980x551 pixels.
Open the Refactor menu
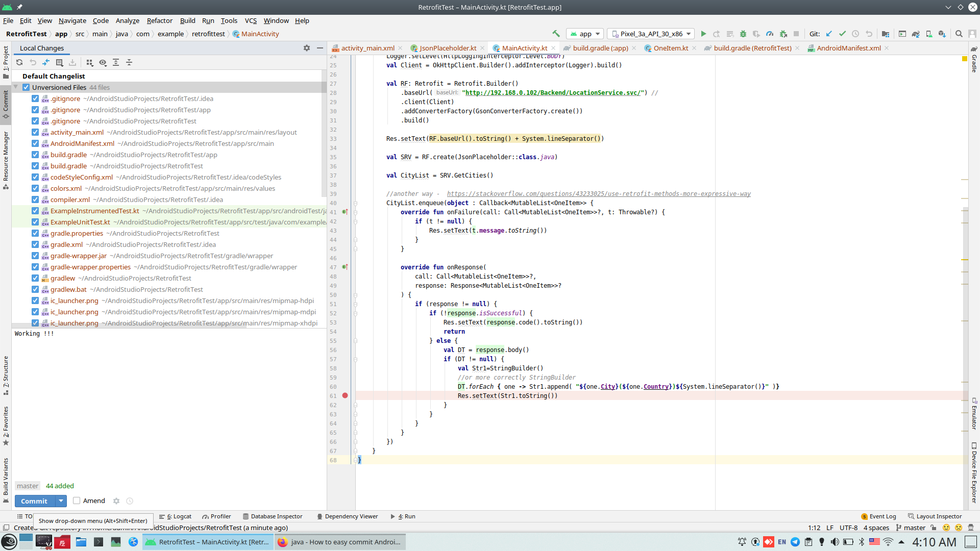(159, 20)
